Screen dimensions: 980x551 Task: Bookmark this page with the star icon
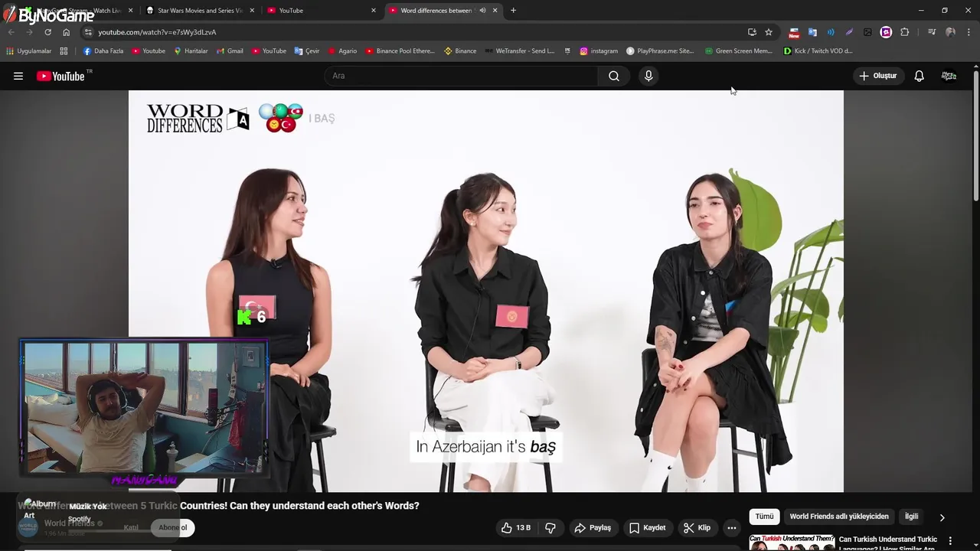[769, 32]
